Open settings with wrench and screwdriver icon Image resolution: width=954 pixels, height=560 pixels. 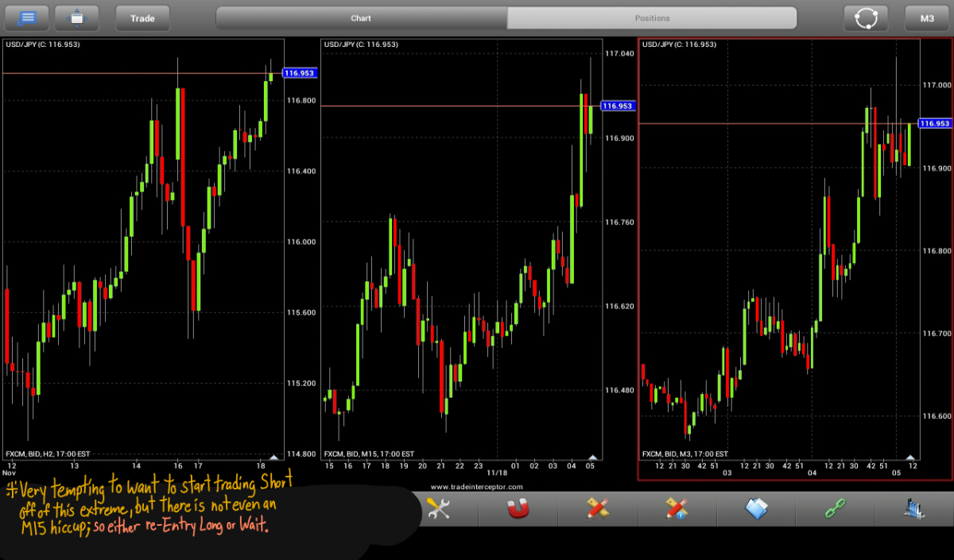point(439,508)
